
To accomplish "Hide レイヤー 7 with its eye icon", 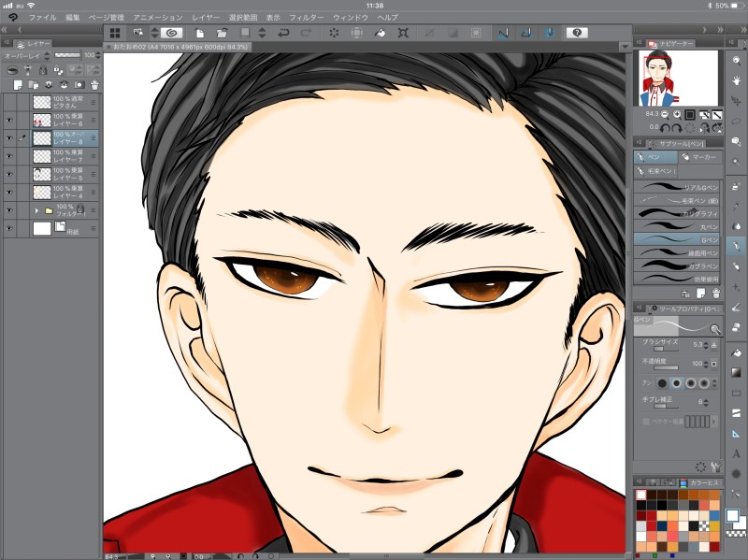I will [x=9, y=156].
